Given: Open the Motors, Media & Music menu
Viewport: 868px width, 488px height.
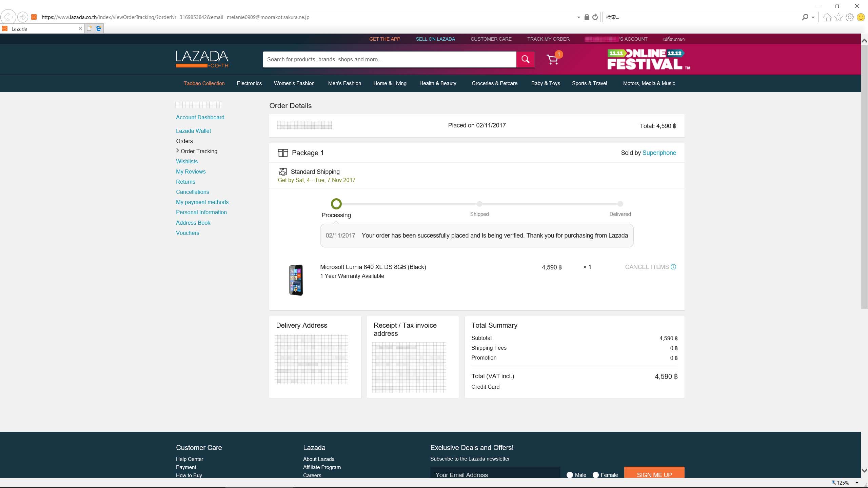Looking at the screenshot, I should point(649,83).
